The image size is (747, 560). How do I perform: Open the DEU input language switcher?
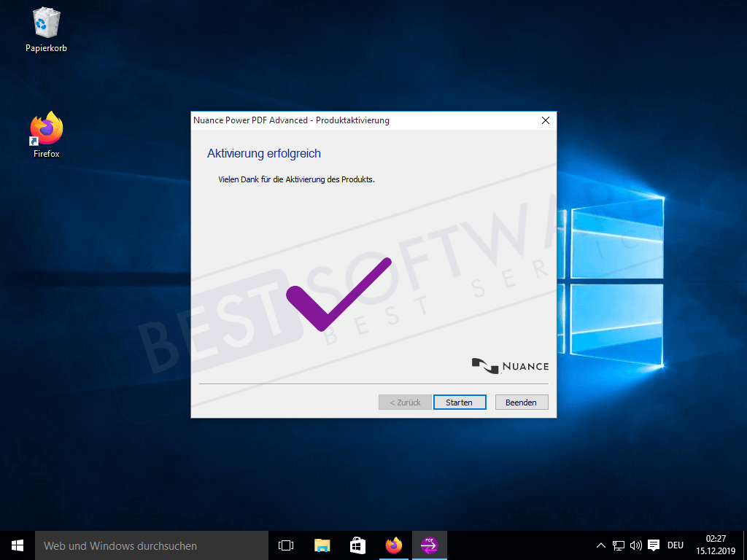[676, 545]
